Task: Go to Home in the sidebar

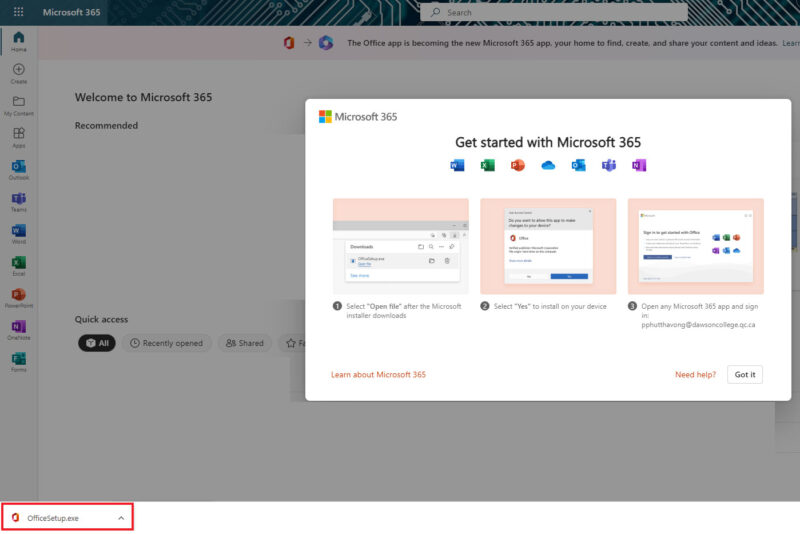Action: [x=18, y=41]
